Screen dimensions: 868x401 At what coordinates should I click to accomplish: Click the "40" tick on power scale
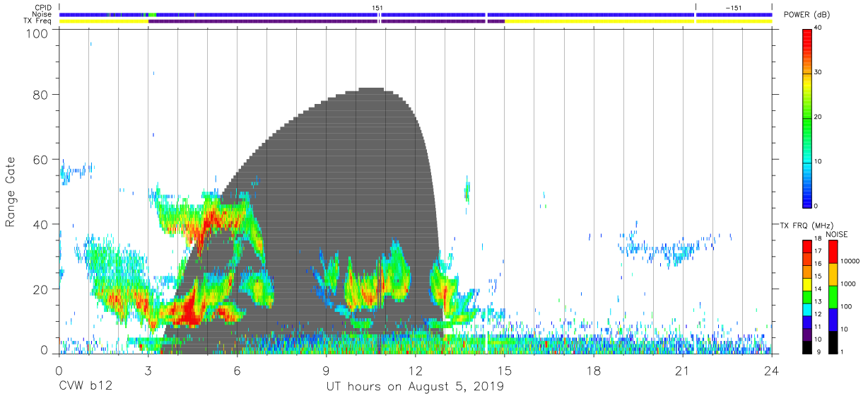click(x=819, y=28)
